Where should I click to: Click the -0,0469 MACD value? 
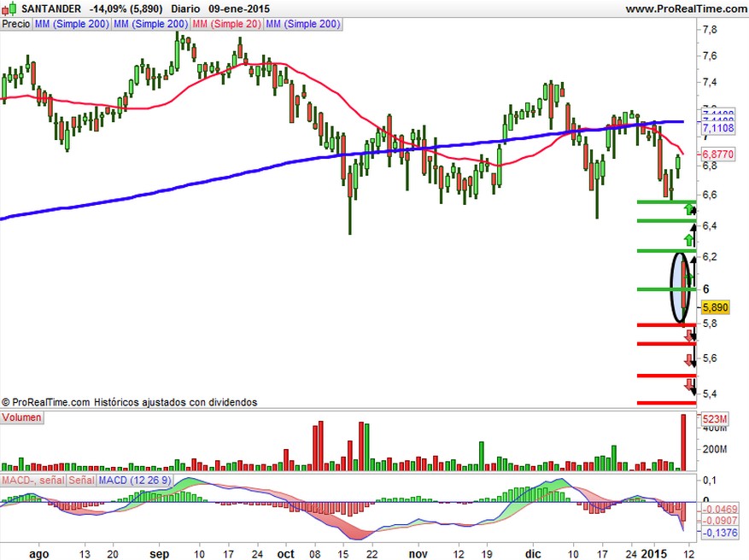pyautogui.click(x=718, y=510)
